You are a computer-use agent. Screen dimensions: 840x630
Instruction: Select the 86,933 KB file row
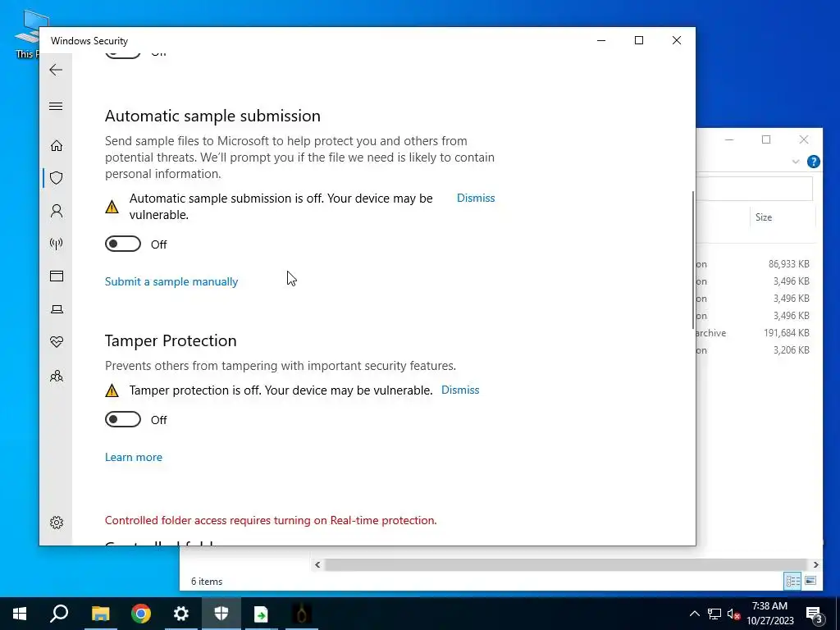[755, 264]
